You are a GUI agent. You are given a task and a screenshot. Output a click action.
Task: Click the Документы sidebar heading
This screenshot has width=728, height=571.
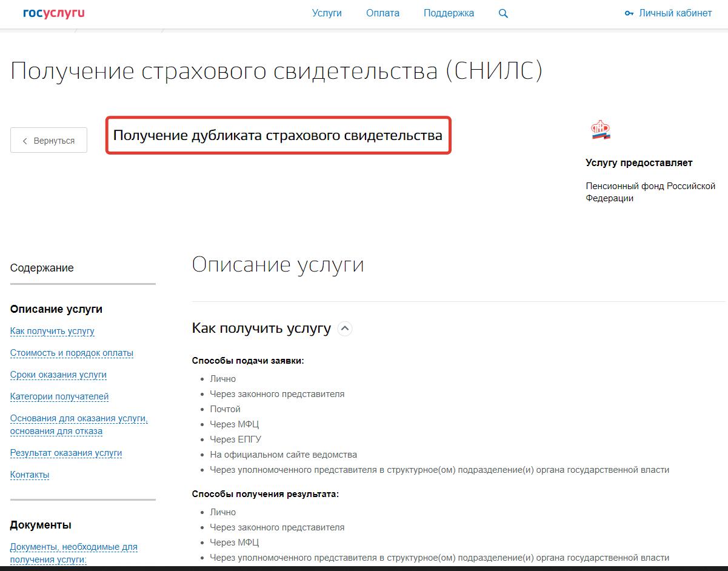[41, 525]
